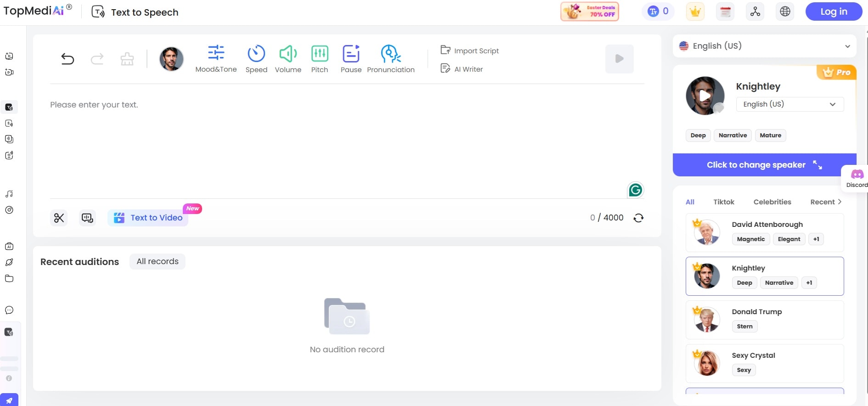Open Mood&Tone settings

pos(216,59)
